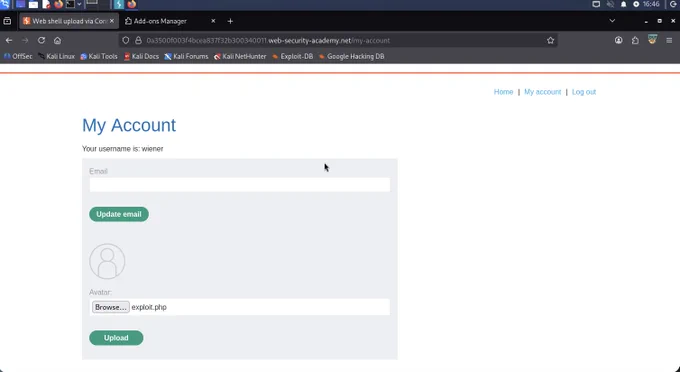The width and height of the screenshot is (680, 372).
Task: Open the Kali Linux bookmark
Action: pos(56,56)
